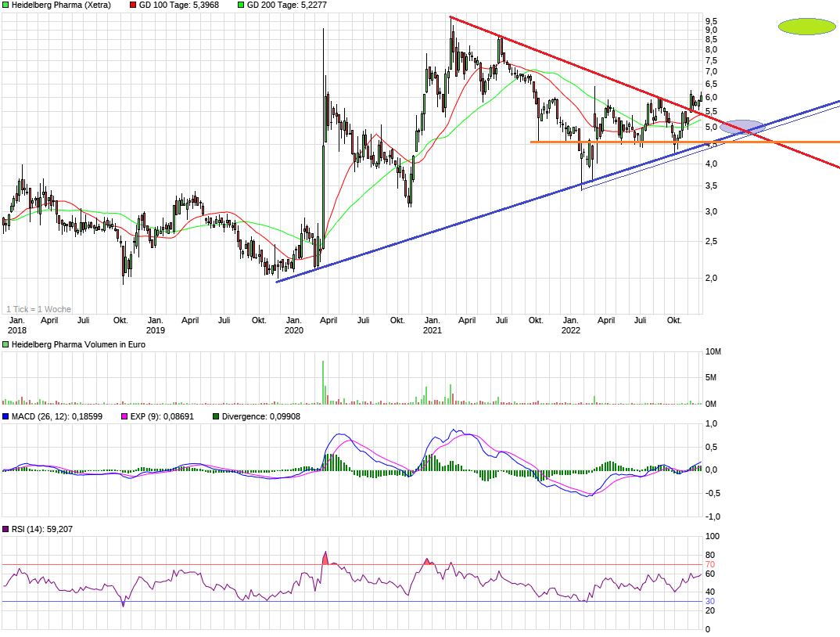Select the 'RSI (14): 59,207' label
This screenshot has height=637, width=840.
(x=41, y=529)
